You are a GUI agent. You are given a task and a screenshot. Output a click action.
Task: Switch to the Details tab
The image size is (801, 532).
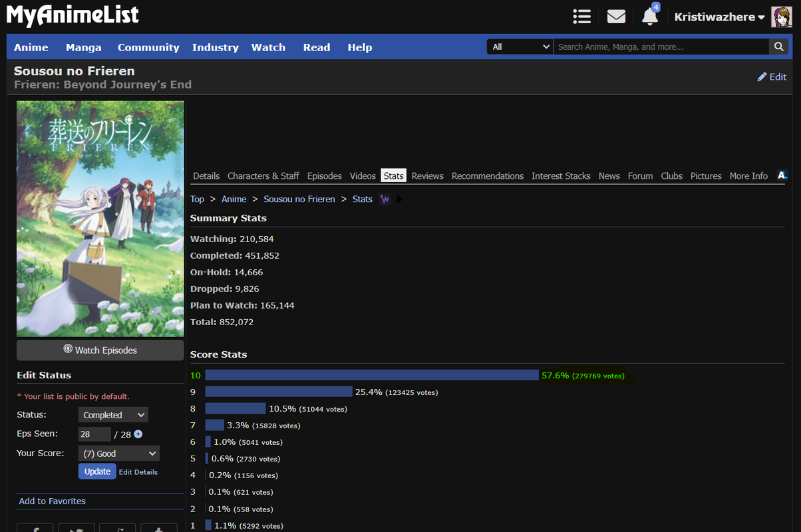[x=206, y=176]
